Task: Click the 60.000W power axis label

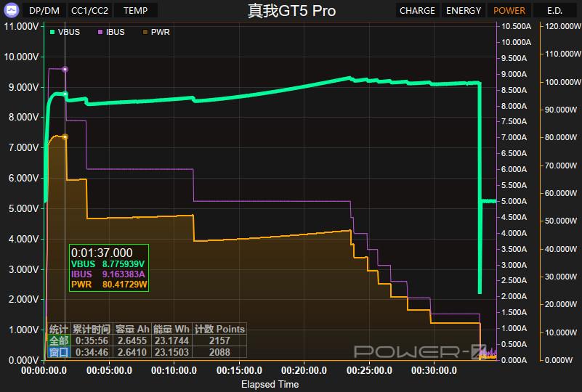Action: tap(561, 193)
